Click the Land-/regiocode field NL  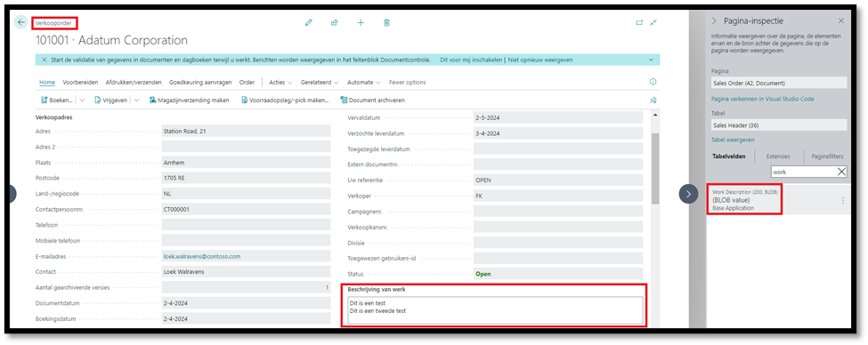246,194
